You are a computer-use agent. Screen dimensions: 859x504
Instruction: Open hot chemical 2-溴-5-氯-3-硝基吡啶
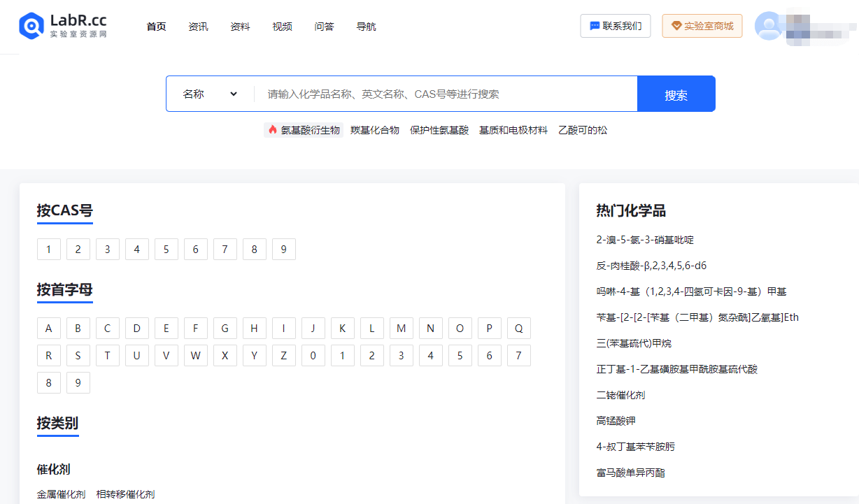click(645, 240)
